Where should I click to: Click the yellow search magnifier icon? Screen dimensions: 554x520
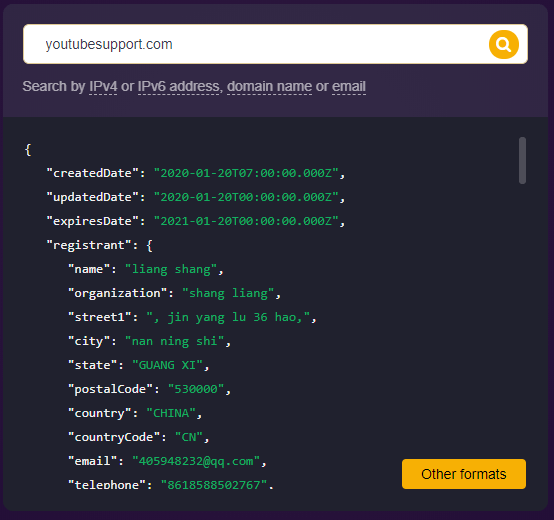pyautogui.click(x=503, y=45)
